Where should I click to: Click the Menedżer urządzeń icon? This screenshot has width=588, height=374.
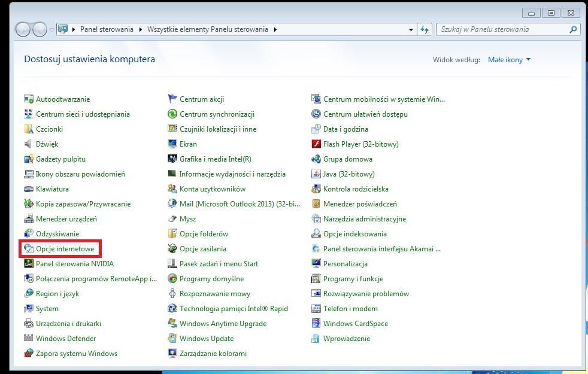(x=29, y=219)
